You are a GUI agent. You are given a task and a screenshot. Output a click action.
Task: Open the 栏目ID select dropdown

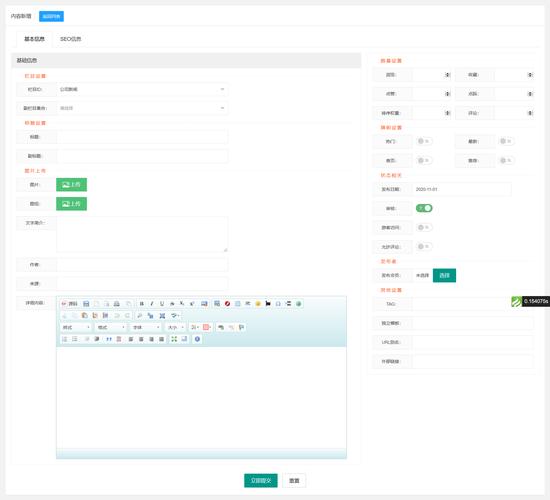[142, 89]
